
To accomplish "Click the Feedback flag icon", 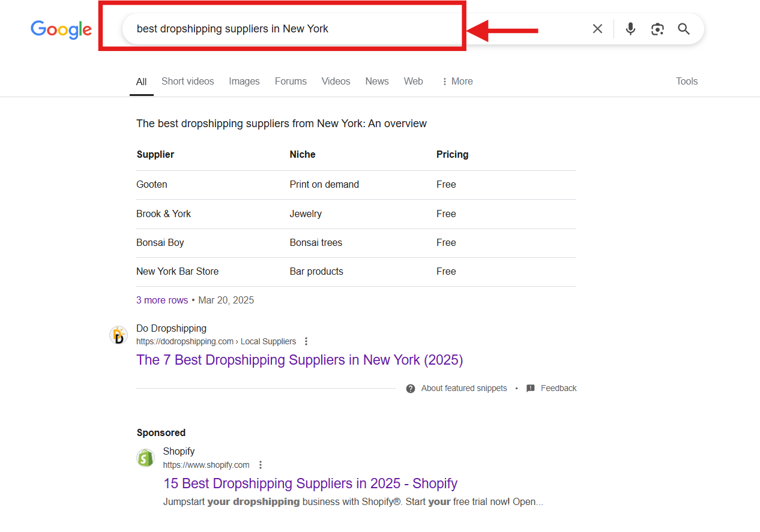I will [x=531, y=388].
